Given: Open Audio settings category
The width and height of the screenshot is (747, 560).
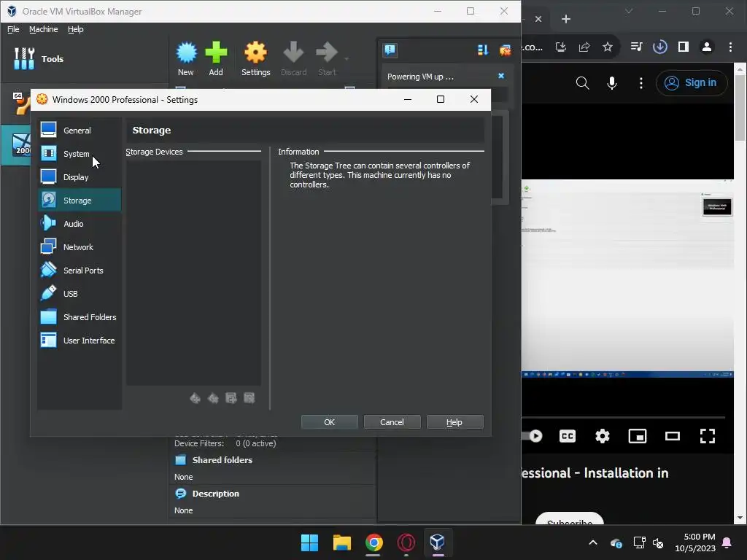Looking at the screenshot, I should (x=79, y=223).
